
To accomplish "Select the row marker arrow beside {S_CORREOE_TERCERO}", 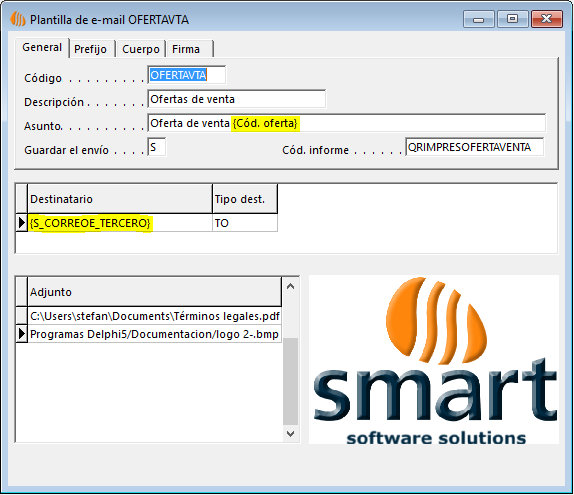I will tap(22, 223).
